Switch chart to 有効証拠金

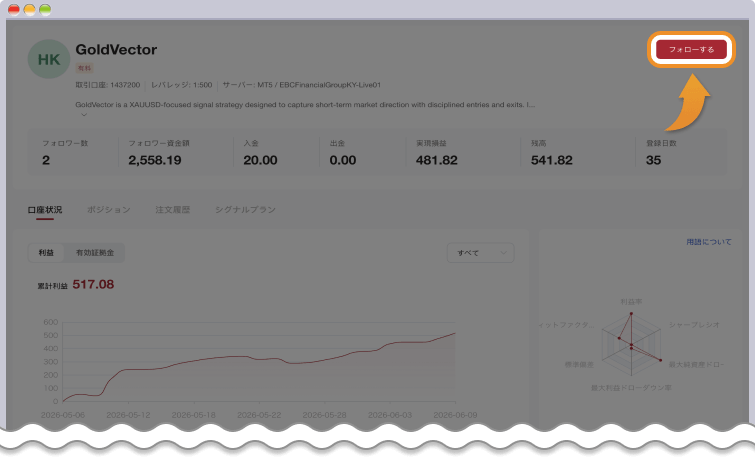[95, 252]
